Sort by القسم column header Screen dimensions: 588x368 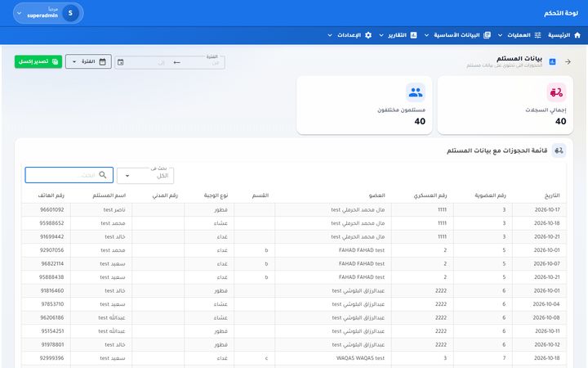coord(261,195)
